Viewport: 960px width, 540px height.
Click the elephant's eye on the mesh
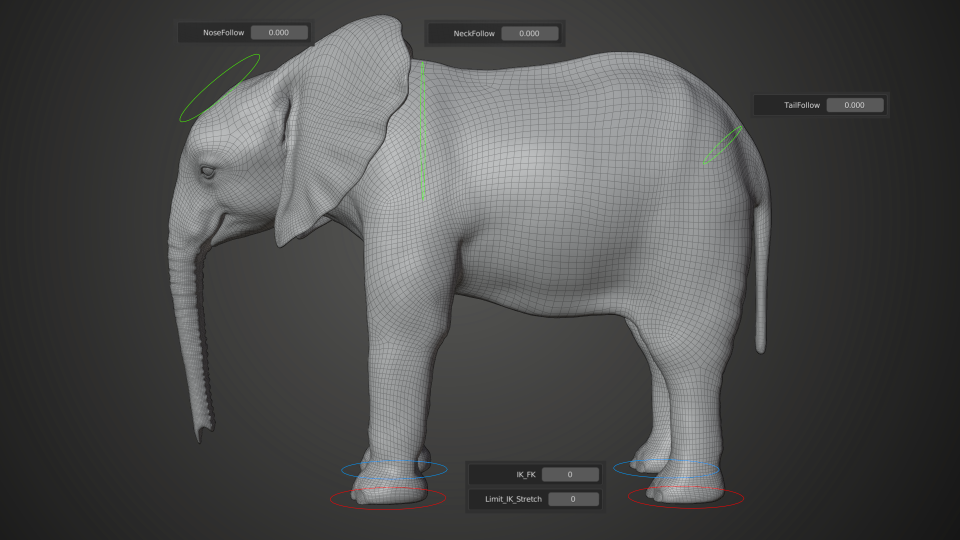coord(208,173)
